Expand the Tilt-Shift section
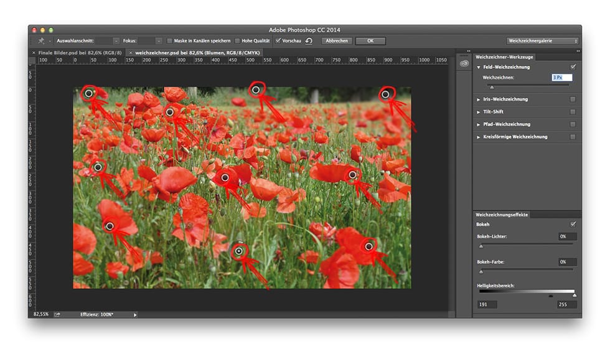Image resolution: width=610 pixels, height=364 pixels. (x=479, y=112)
